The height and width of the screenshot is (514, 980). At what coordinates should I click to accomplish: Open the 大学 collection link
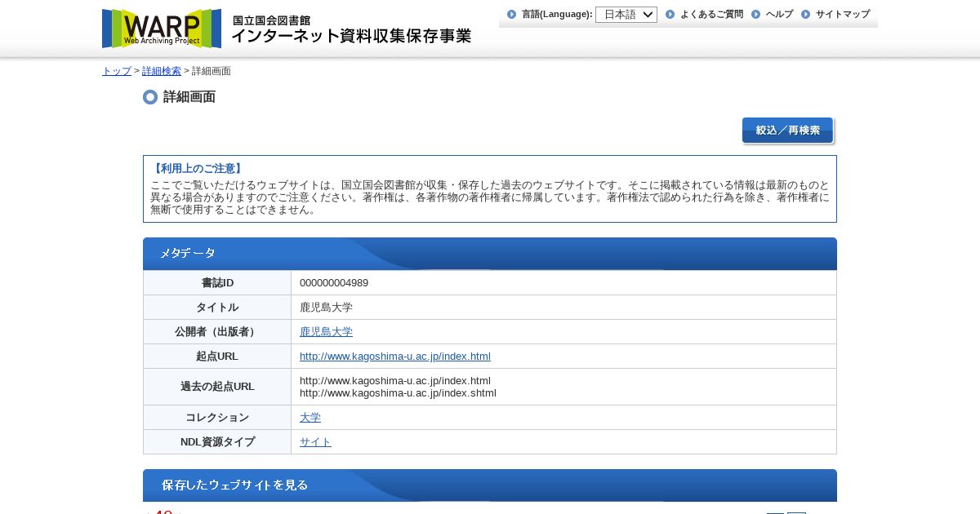click(x=310, y=418)
